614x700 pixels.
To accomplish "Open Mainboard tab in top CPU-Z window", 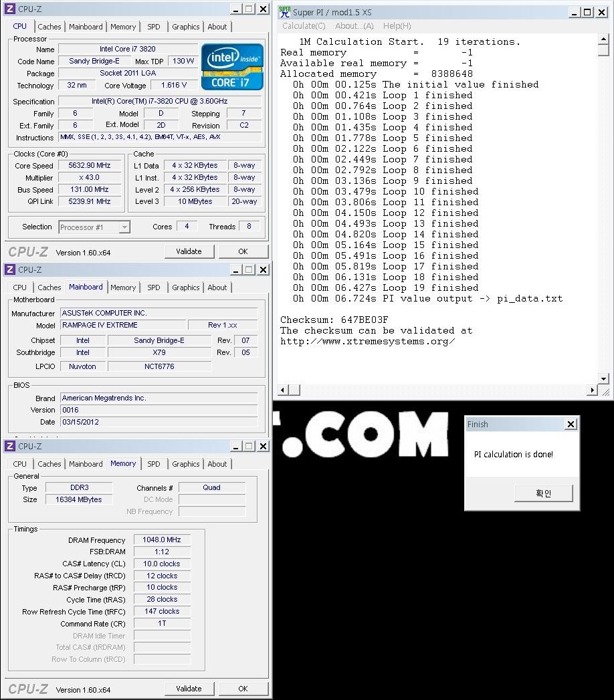I will pos(86,27).
